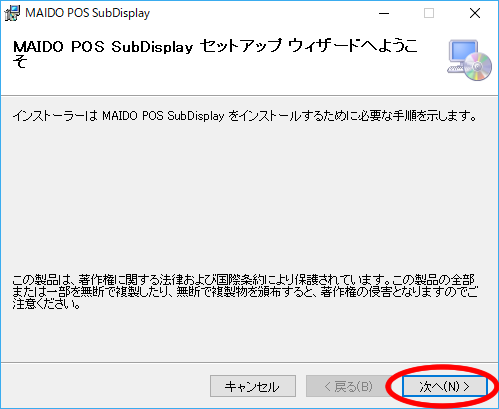Close the MAIDO POS SubDisplay installer
This screenshot has height=409, width=499.
coord(475,13)
